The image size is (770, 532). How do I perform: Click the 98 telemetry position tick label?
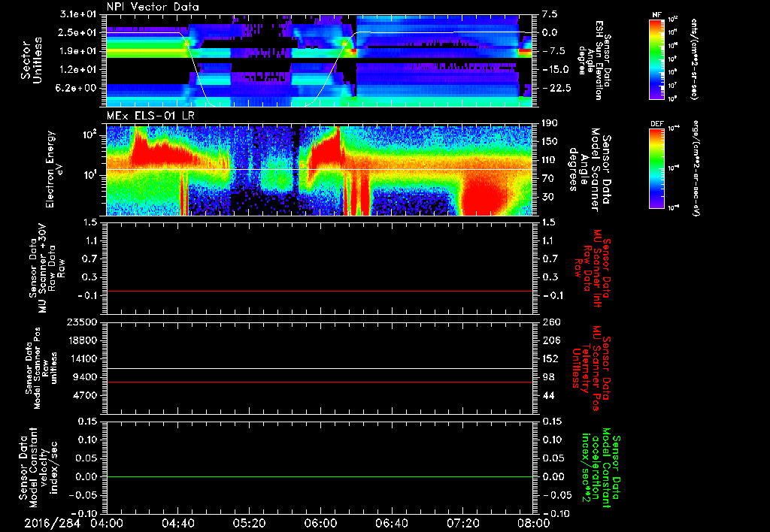[549, 377]
